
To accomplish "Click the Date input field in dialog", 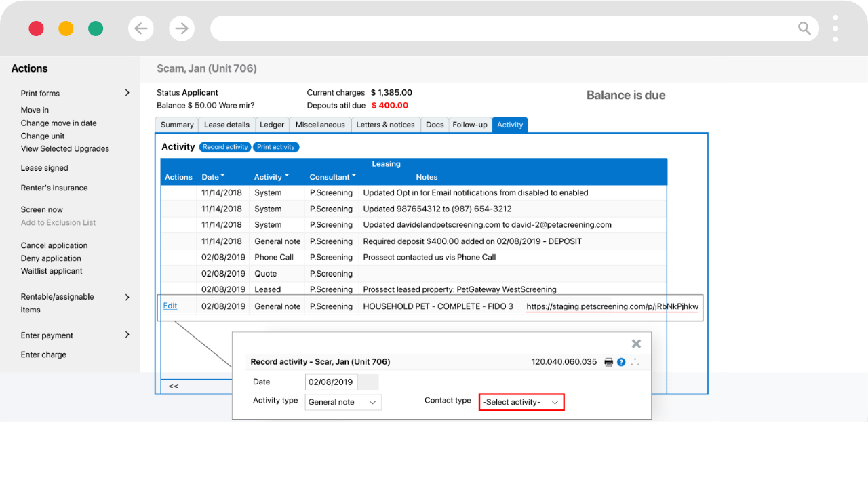I will click(332, 382).
